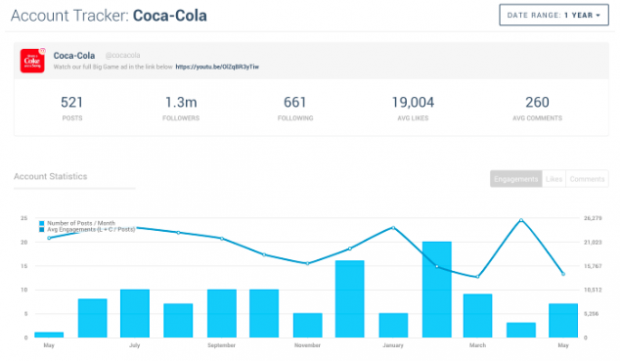
Task: Select the Engagements tab
Action: (x=516, y=179)
